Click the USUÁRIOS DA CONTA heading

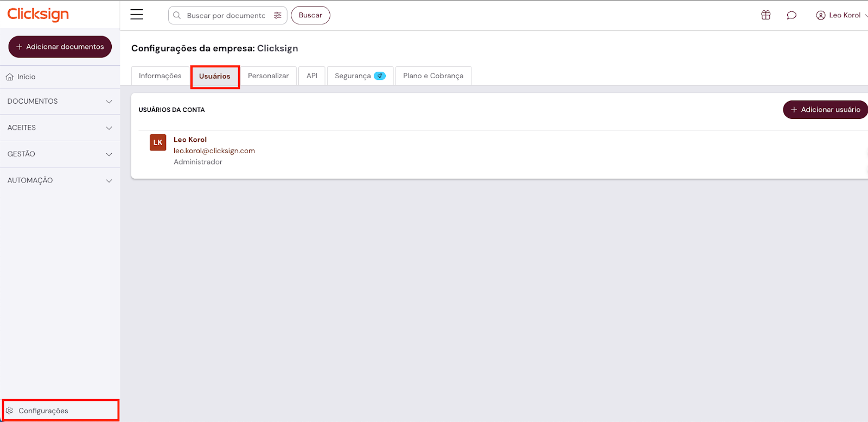pos(171,110)
